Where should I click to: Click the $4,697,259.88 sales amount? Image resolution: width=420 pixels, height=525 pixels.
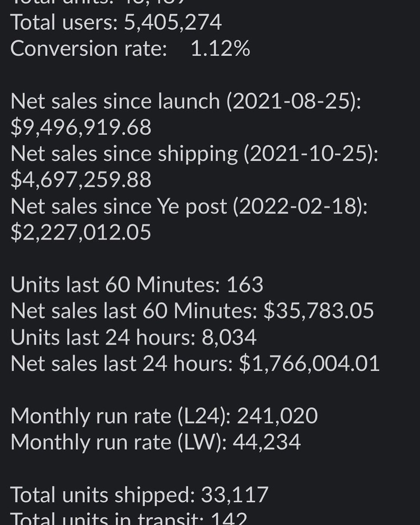81,180
